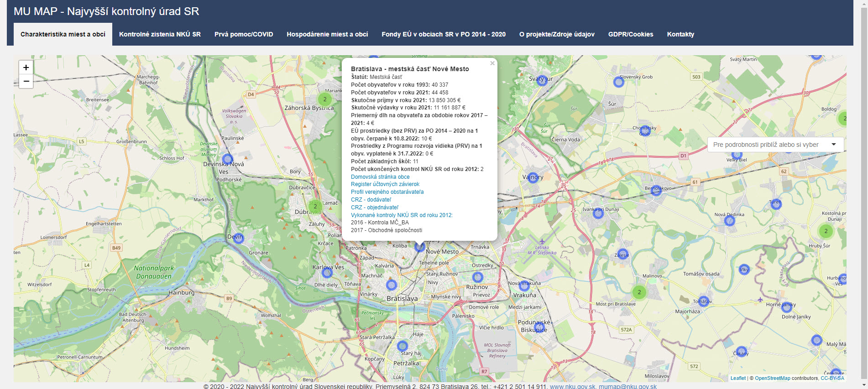Open the Domovská stránka obce link
868x389 pixels.
pos(380,177)
